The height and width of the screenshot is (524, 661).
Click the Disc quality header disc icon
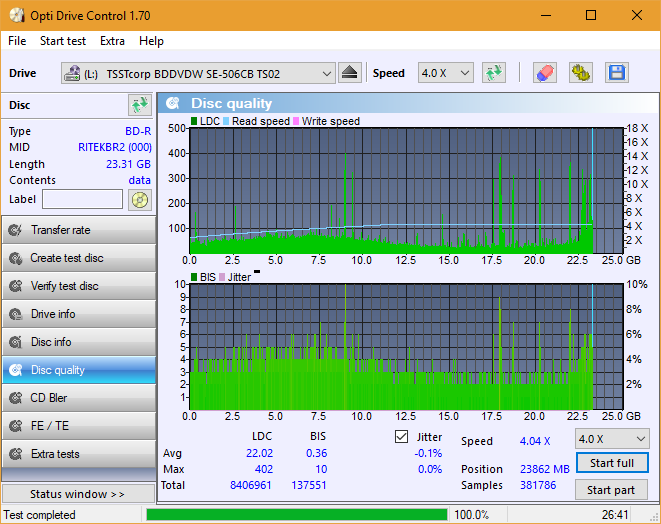click(x=172, y=103)
